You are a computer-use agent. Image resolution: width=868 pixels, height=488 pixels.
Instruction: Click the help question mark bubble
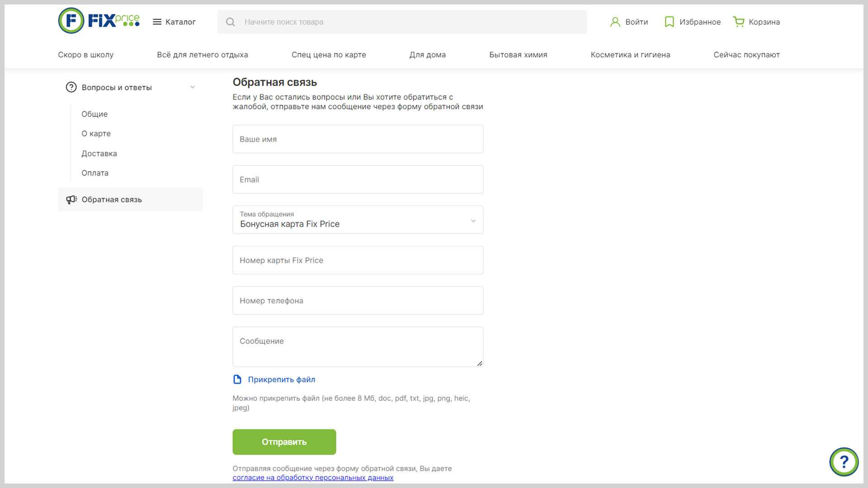[844, 461]
